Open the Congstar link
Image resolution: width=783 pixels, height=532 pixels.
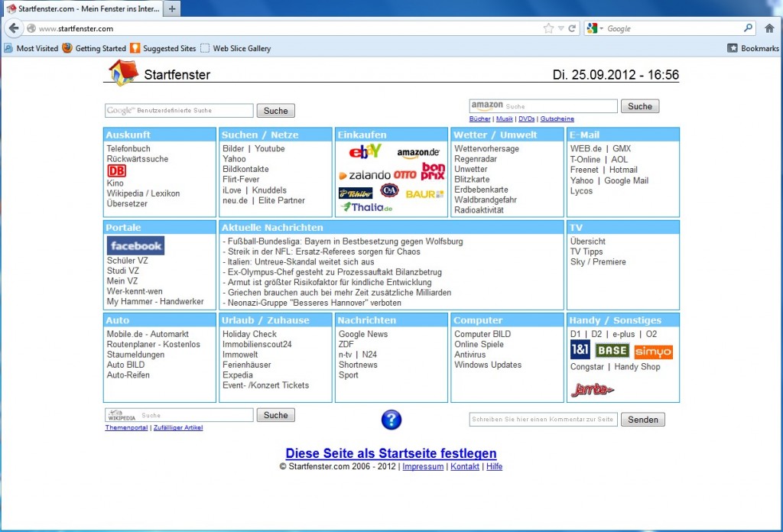click(586, 367)
